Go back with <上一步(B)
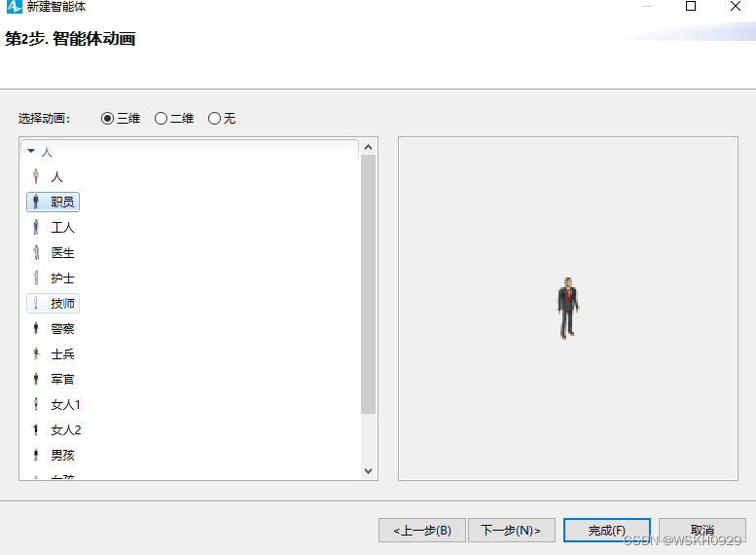756x555 pixels. tap(422, 531)
